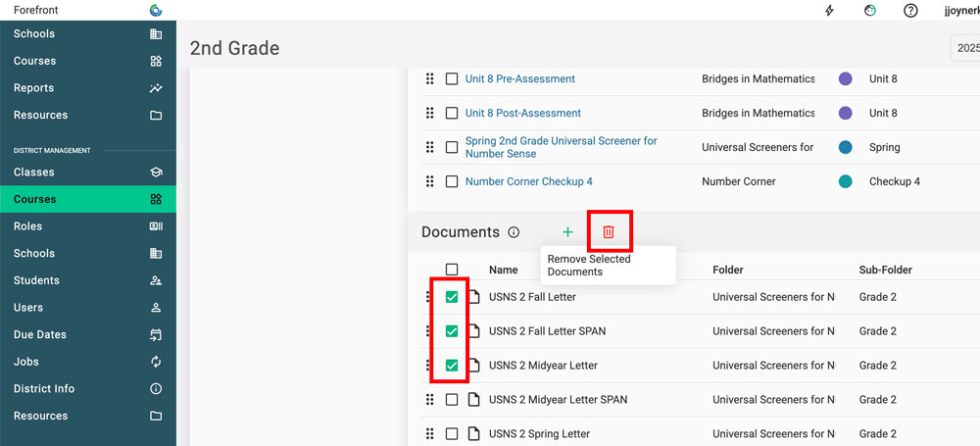Open Classes under District Management
Image resolution: width=980 pixels, height=446 pixels.
tap(34, 172)
